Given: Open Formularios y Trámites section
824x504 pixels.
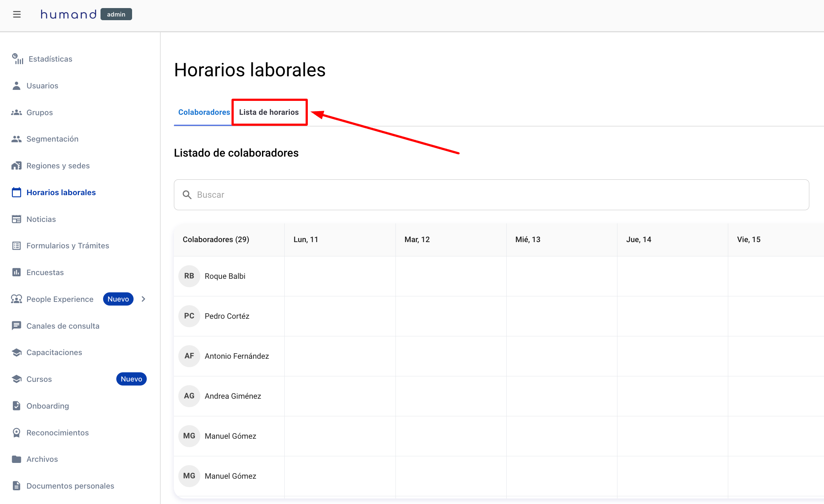Looking at the screenshot, I should tap(68, 246).
